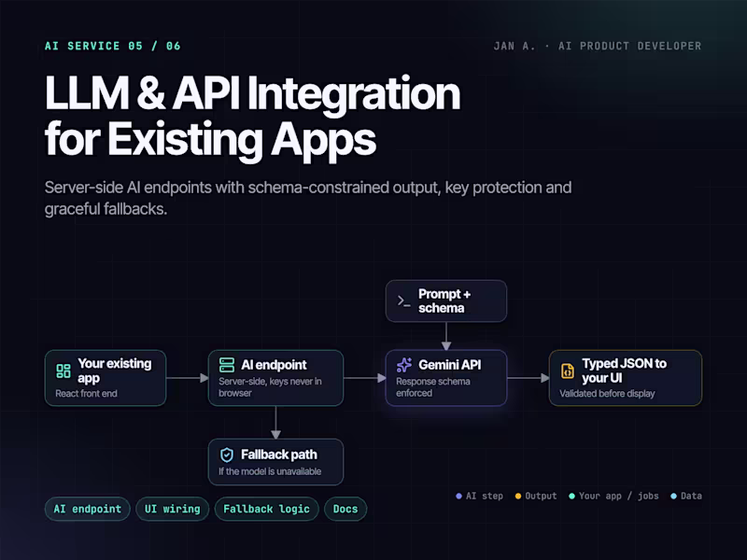Click the orange Output legend dot

(x=518, y=497)
